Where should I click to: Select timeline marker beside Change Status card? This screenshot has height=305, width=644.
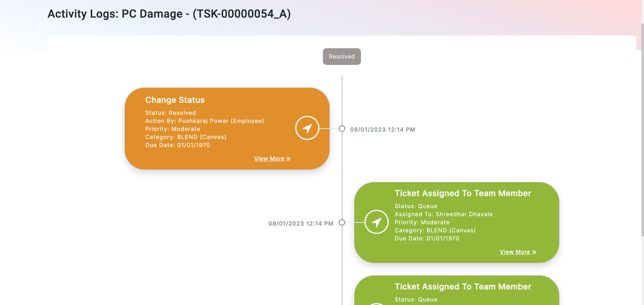342,129
